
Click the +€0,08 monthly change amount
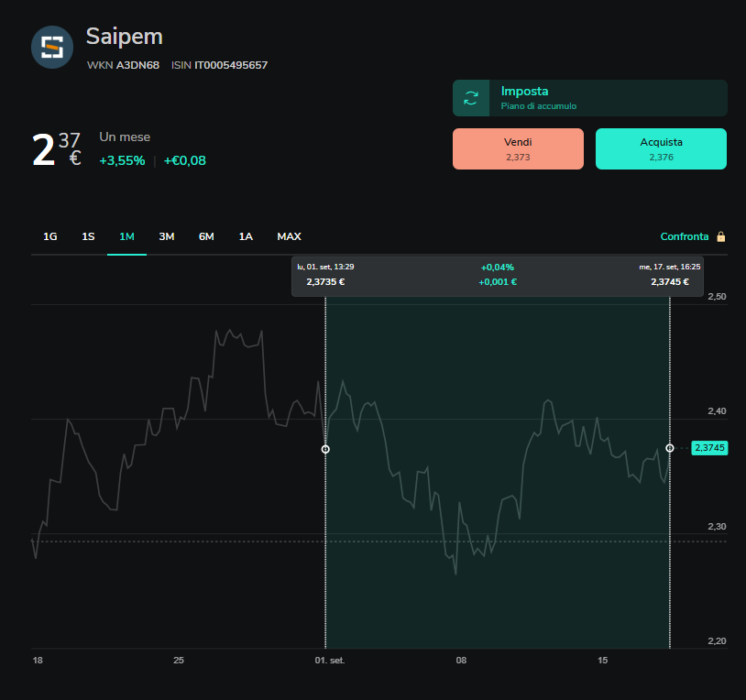pos(184,160)
